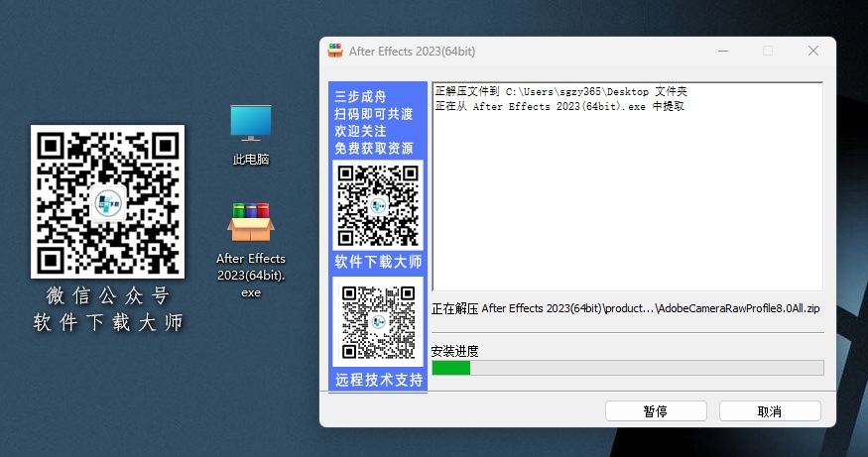The height and width of the screenshot is (457, 868).
Task: Close the After Effects 2023(64bit) installer window
Action: coord(813,51)
